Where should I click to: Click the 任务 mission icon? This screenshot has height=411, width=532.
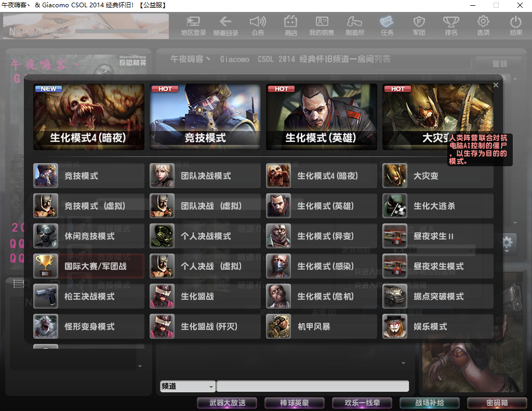[387, 25]
